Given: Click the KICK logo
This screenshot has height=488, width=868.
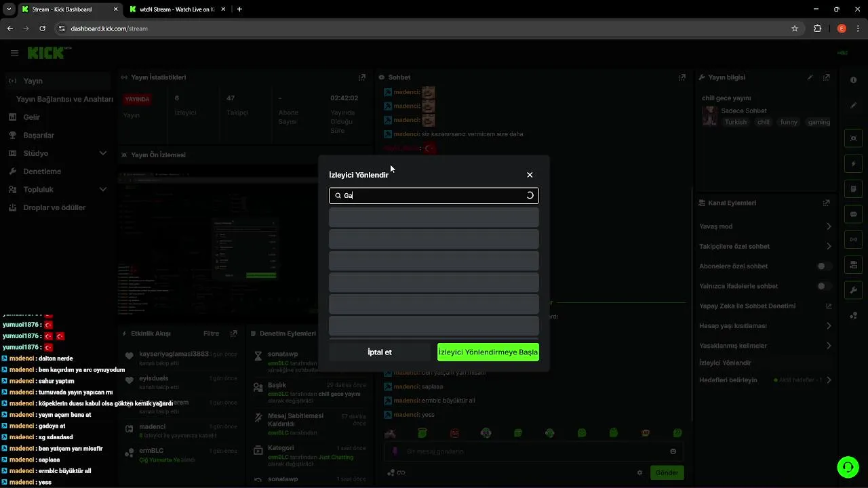Looking at the screenshot, I should pyautogui.click(x=49, y=53).
